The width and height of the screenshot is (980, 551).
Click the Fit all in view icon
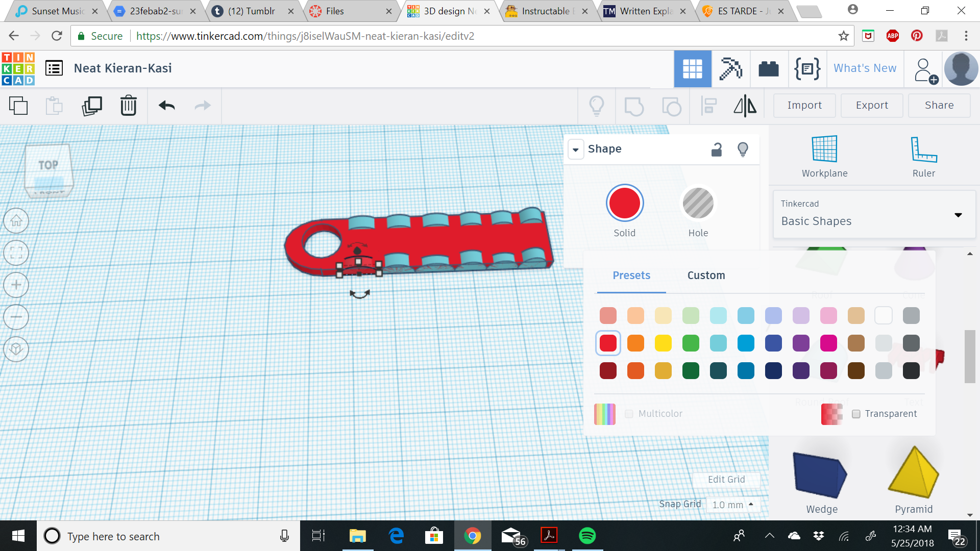[16, 253]
